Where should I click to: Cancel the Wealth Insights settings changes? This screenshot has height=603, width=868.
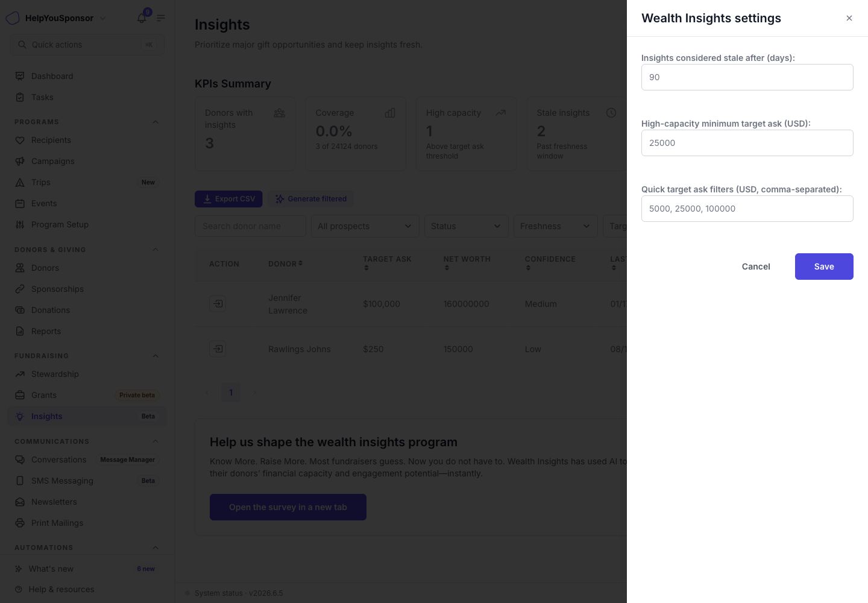coord(756,267)
